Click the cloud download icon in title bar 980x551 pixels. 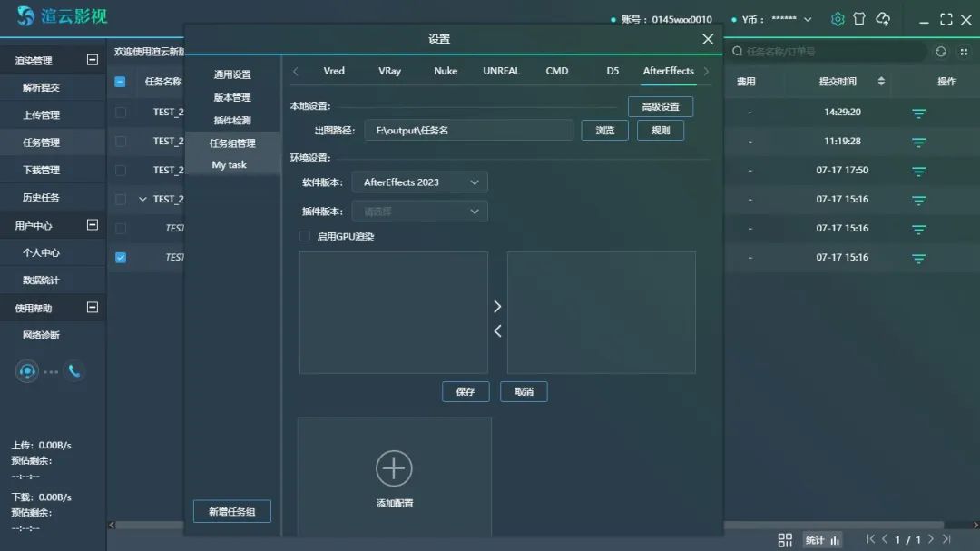click(883, 19)
